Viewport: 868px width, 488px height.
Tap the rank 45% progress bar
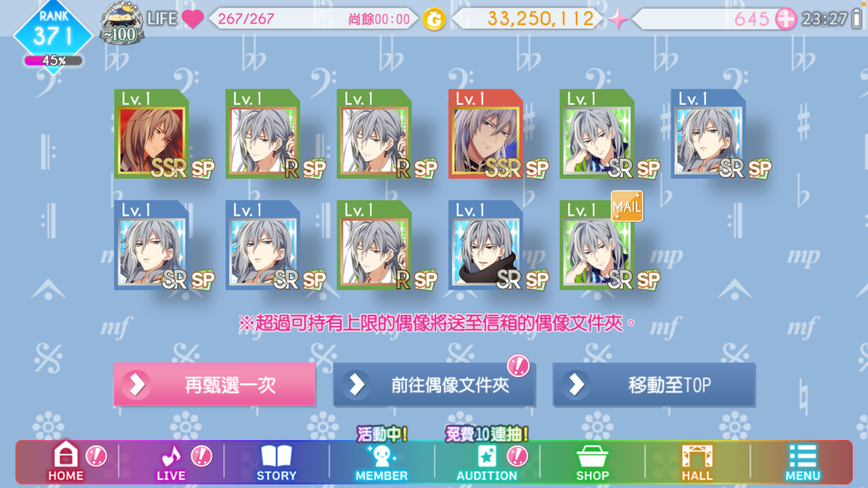tap(53, 61)
